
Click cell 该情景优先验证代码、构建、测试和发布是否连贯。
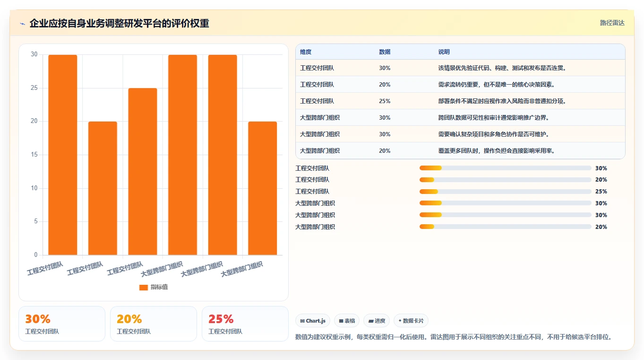[502, 68]
